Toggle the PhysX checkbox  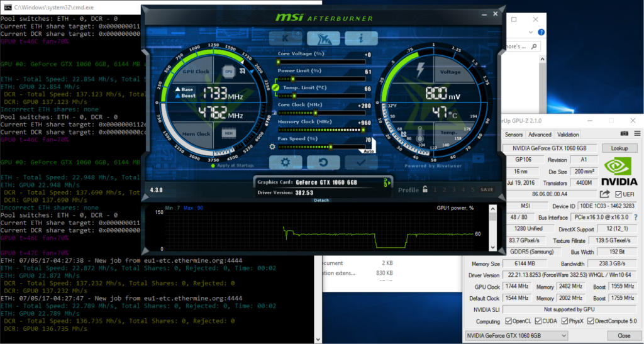565,321
